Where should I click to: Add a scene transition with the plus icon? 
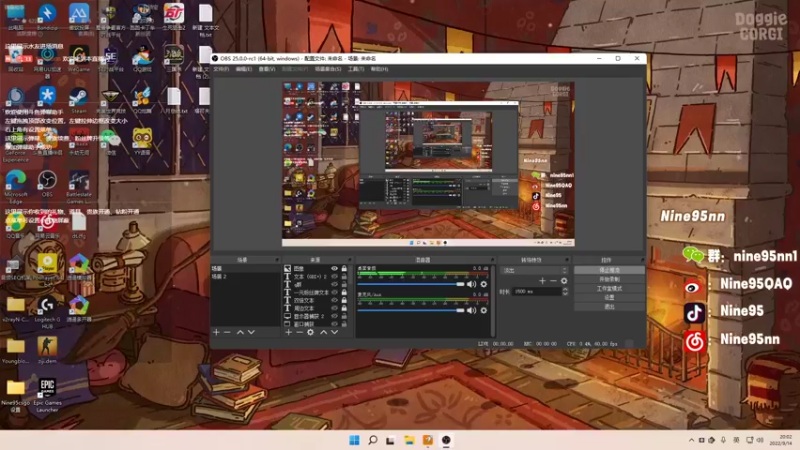(542, 281)
